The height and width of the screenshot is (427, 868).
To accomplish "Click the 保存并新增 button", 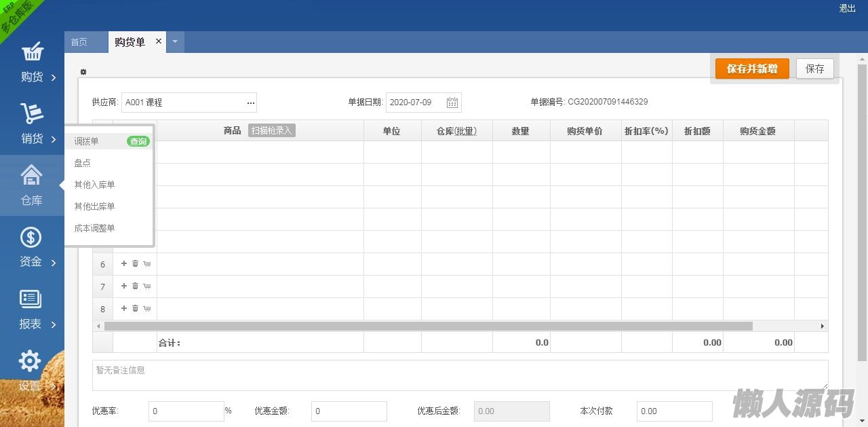I will [x=752, y=69].
